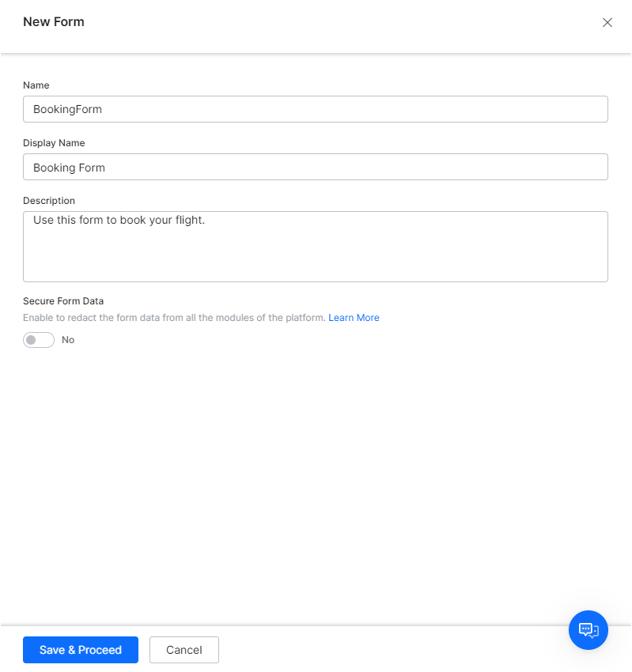Switch Secure Form Data from No to Yes
The width and height of the screenshot is (632, 672).
(x=38, y=339)
